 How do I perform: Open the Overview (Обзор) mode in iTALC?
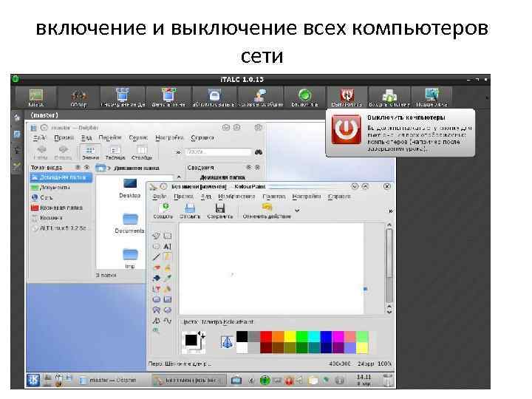coord(79,98)
